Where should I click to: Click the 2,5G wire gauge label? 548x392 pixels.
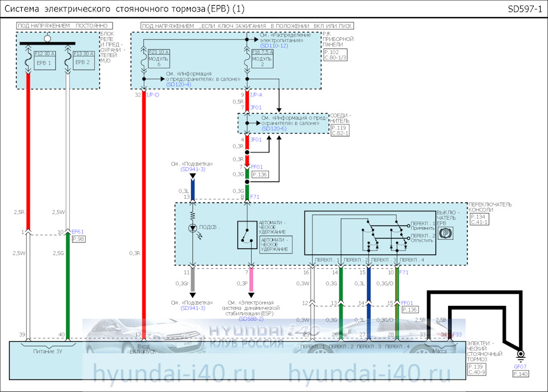[58, 253]
